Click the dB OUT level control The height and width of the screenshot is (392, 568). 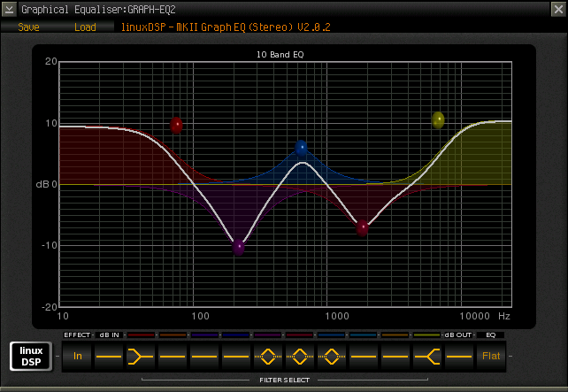(459, 357)
